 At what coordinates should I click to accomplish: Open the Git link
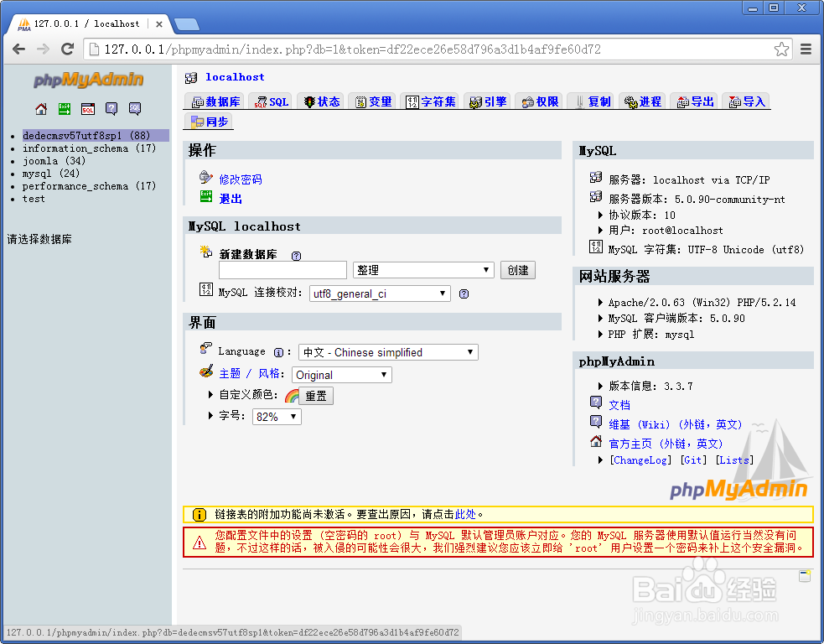coord(693,460)
